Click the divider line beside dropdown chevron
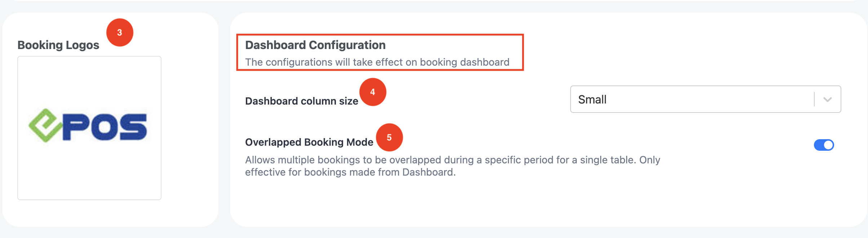868x238 pixels. tap(814, 99)
